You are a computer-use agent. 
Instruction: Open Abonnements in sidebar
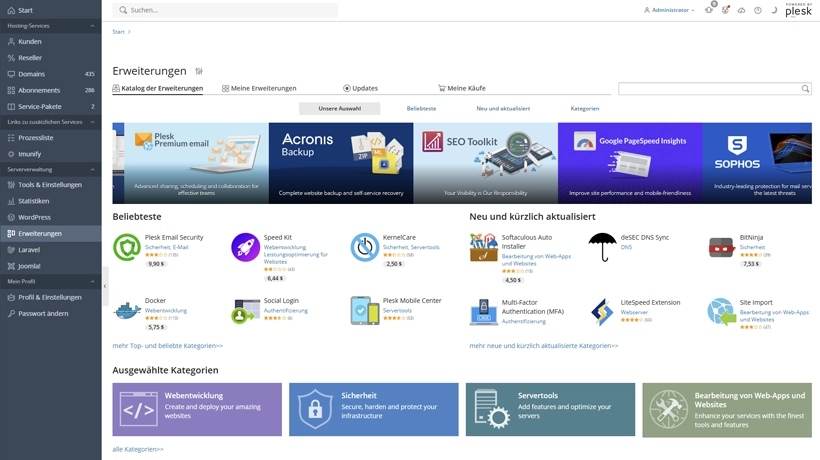[51, 90]
